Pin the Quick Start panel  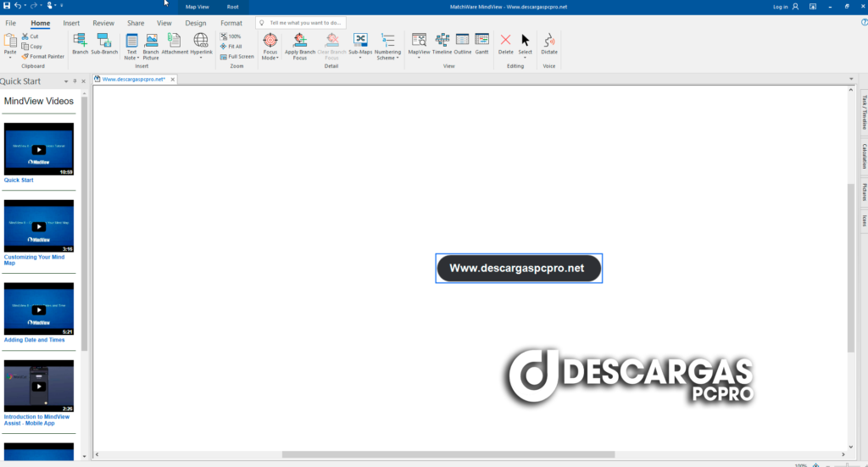(75, 81)
